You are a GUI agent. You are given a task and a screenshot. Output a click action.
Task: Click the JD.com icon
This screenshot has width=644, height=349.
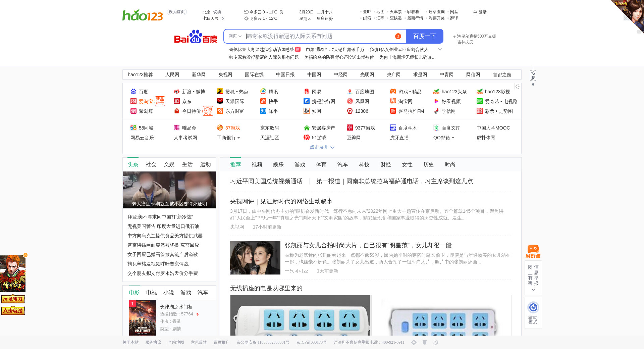[177, 101]
